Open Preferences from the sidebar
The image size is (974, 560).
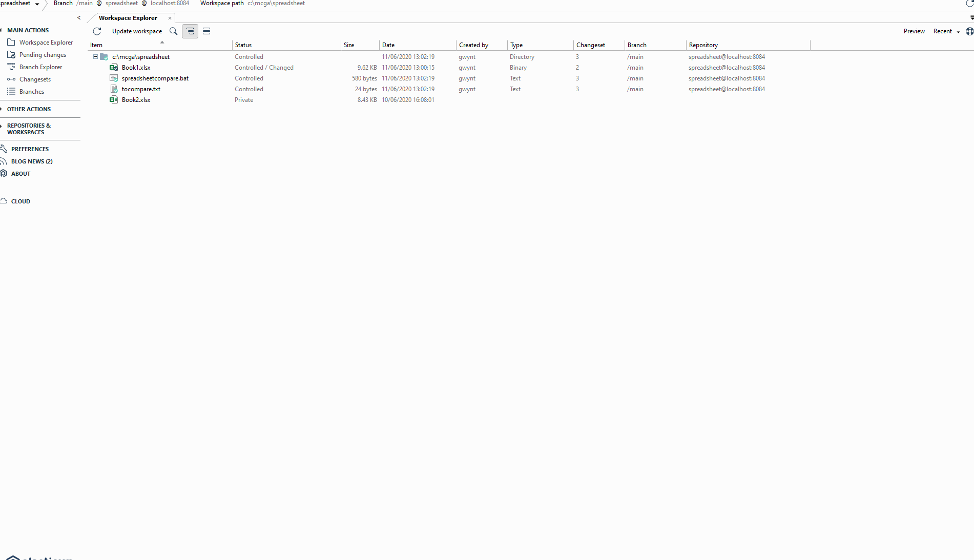31,149
